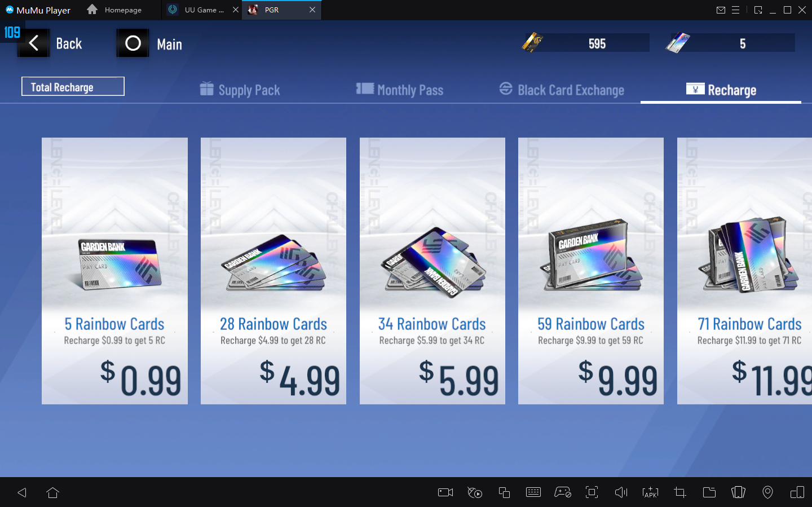Open the screen recording camera icon
Screen dimensions: 812x507
[x=445, y=492]
